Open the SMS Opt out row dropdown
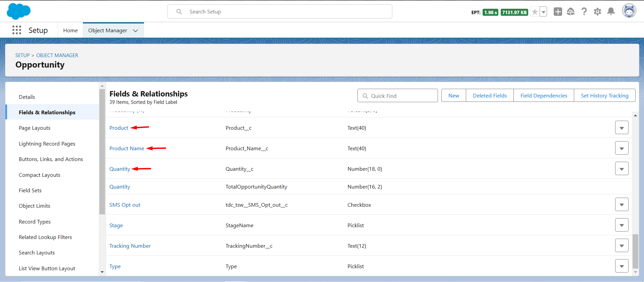This screenshot has width=644, height=282. [x=622, y=205]
